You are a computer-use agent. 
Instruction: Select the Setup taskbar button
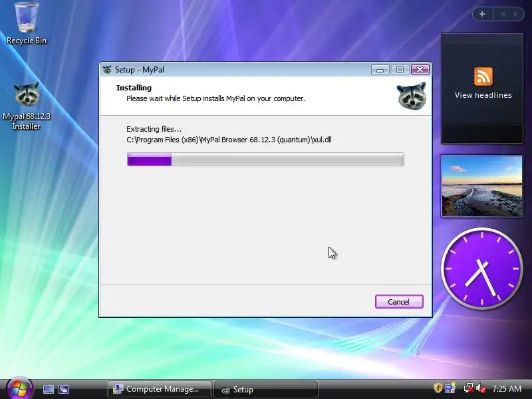(x=265, y=389)
